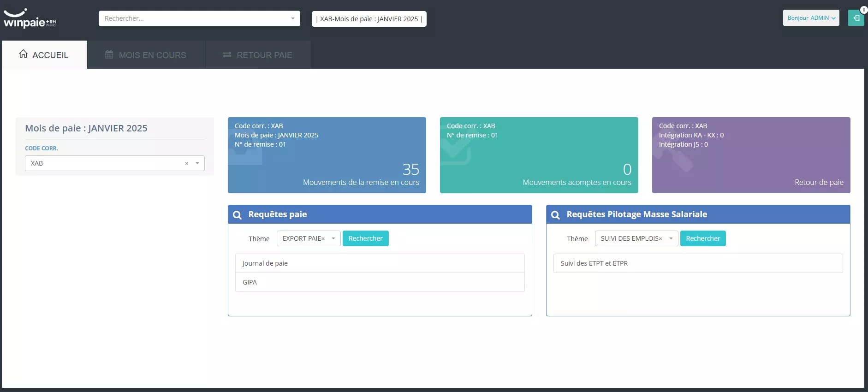Screen dimensions: 868x392
Task: Click the Requêtes paie panel title
Action: pyautogui.click(x=278, y=214)
